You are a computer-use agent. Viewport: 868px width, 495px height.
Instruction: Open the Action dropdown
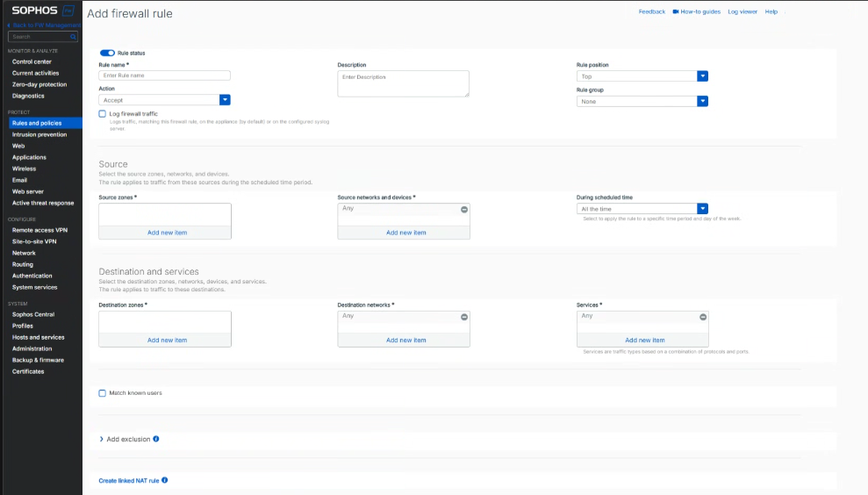click(x=164, y=100)
